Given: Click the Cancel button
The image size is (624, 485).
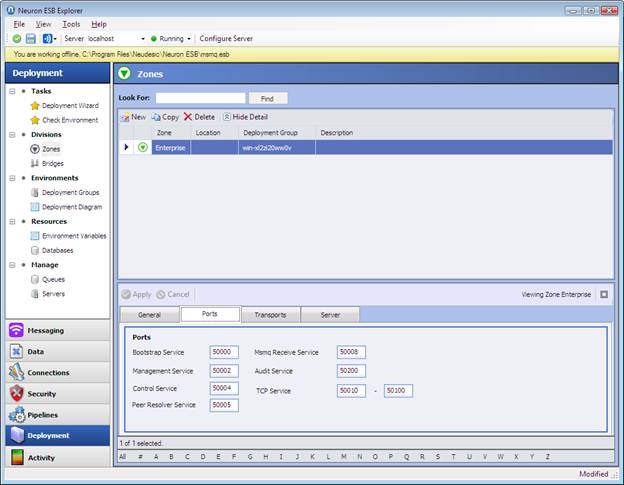Looking at the screenshot, I should tap(173, 294).
